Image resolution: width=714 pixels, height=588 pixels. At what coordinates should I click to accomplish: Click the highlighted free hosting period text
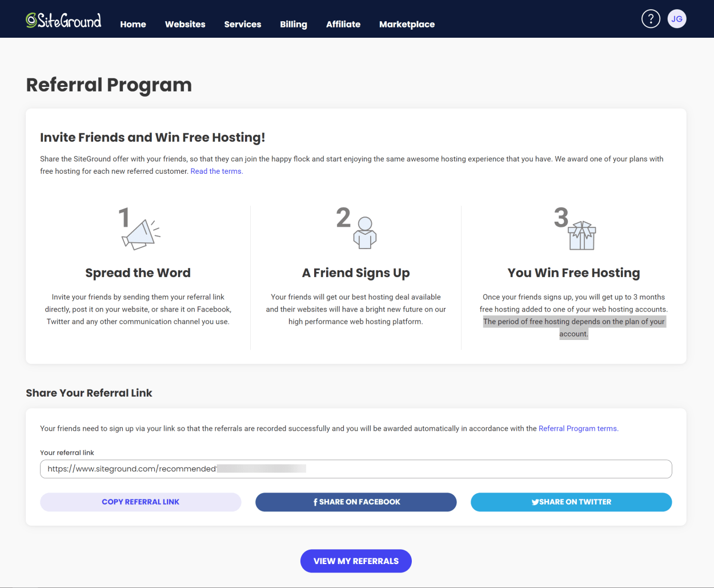tap(574, 327)
